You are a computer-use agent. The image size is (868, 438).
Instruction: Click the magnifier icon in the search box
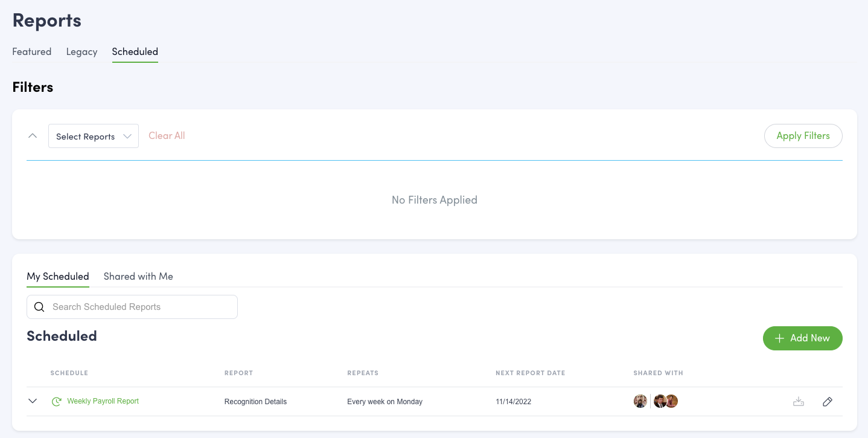39,307
